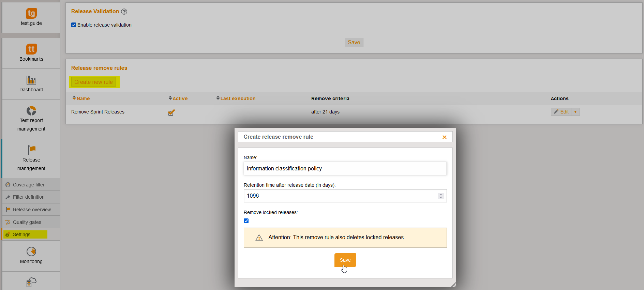644x290 pixels.
Task: Open Quality gates submenu item
Action: pos(31,222)
